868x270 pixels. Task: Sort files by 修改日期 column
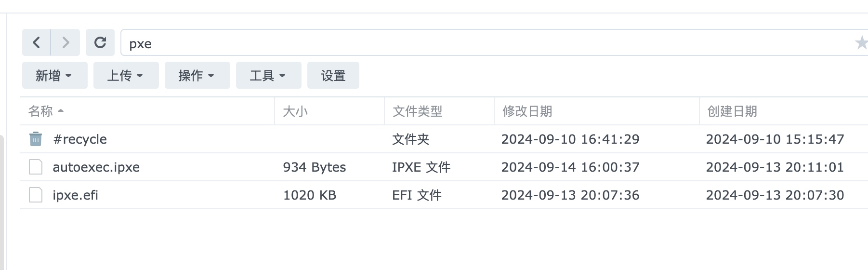click(597, 111)
